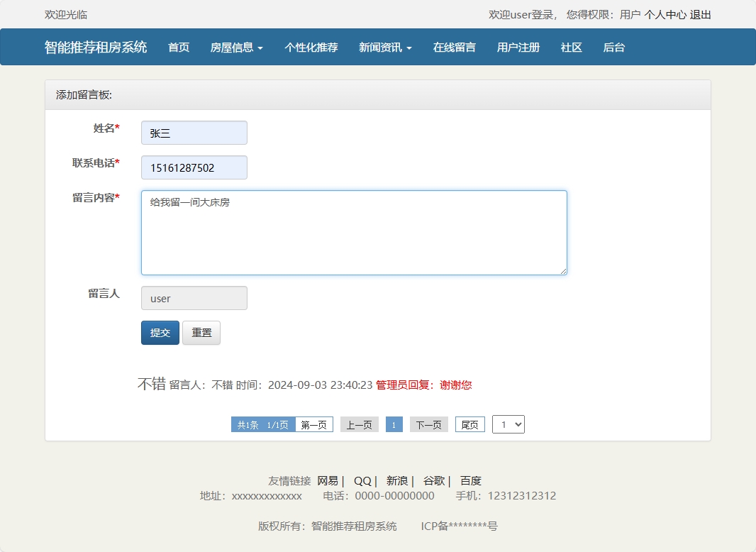Click inside the 留言内容 text area
The image size is (756, 552).
(355, 233)
